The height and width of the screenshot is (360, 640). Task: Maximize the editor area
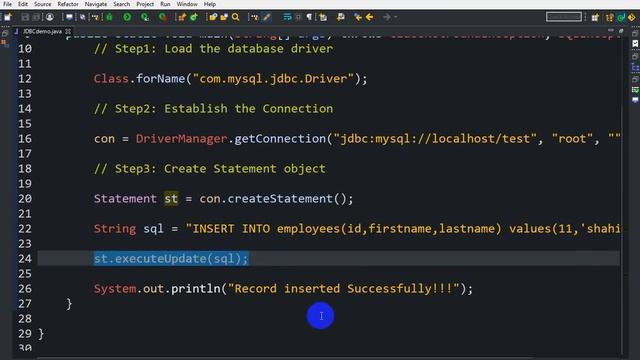tap(621, 31)
